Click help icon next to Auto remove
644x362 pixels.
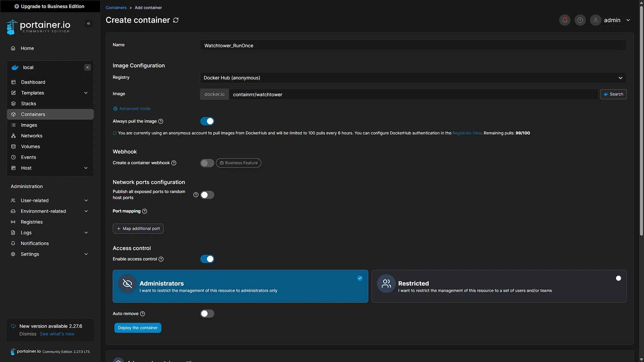click(143, 314)
